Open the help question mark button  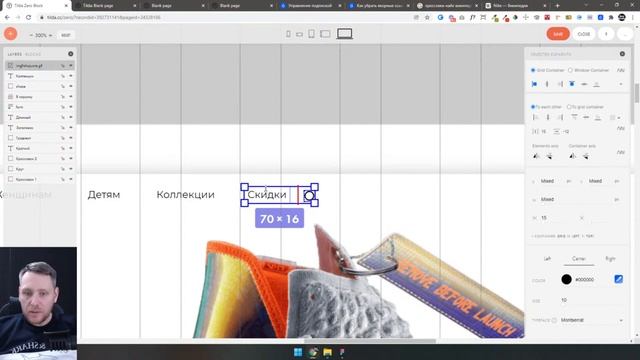606,34
